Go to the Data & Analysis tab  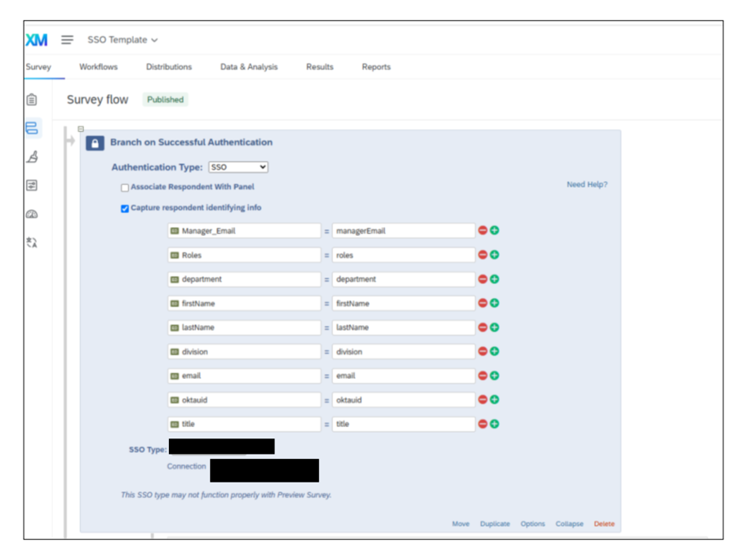(x=249, y=67)
